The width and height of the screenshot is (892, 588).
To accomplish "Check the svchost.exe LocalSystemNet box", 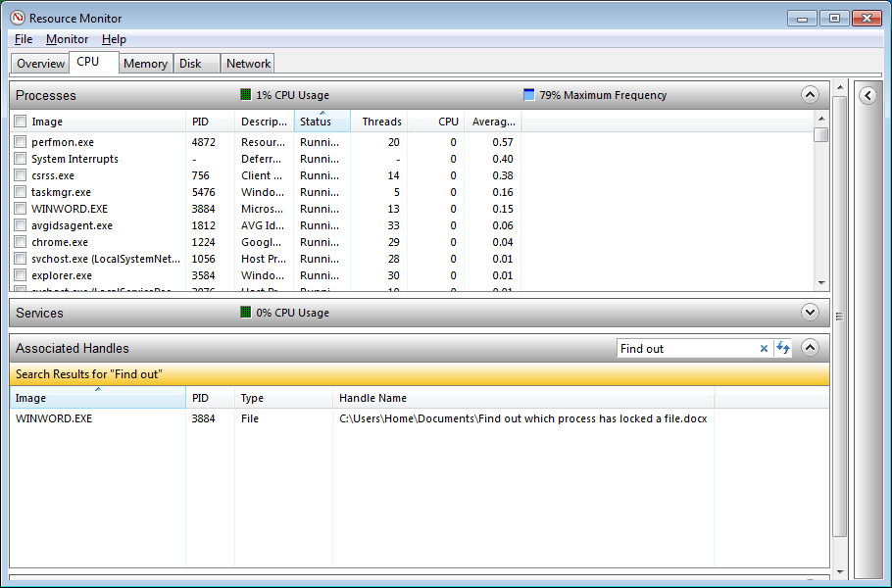I will point(21,258).
